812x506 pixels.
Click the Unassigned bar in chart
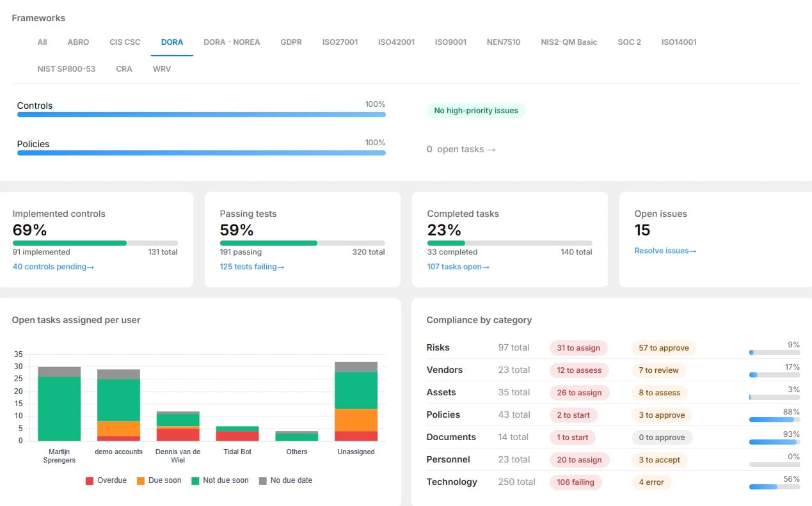[356, 401]
